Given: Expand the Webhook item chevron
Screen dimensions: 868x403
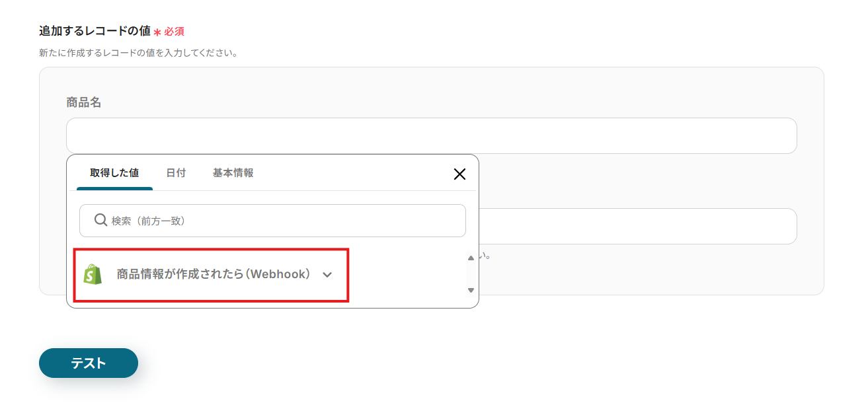Looking at the screenshot, I should pyautogui.click(x=327, y=275).
